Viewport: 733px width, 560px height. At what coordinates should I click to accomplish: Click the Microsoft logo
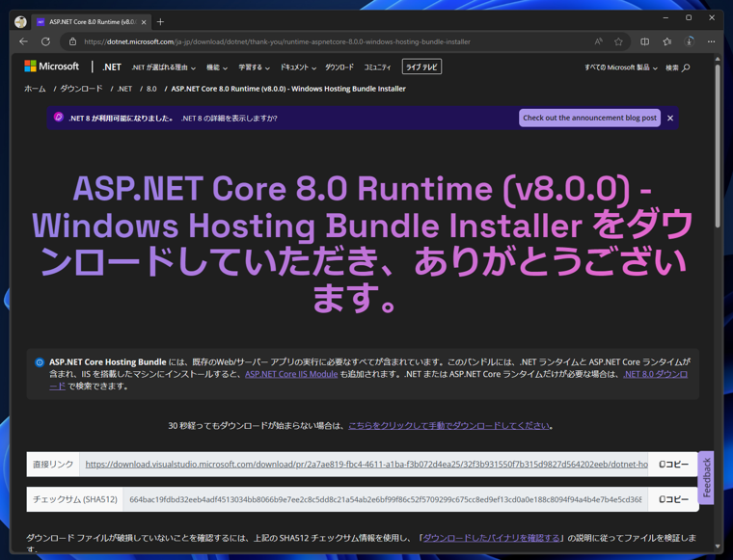[51, 67]
